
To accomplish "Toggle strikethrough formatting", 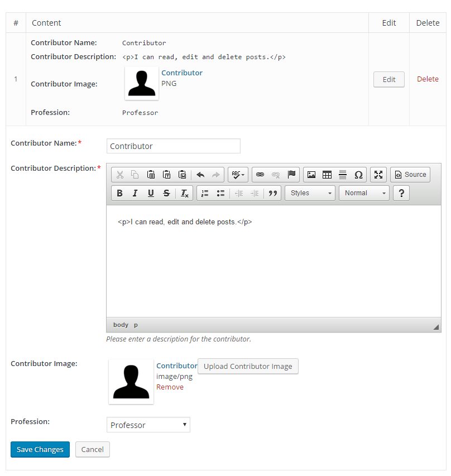I will click(x=166, y=193).
